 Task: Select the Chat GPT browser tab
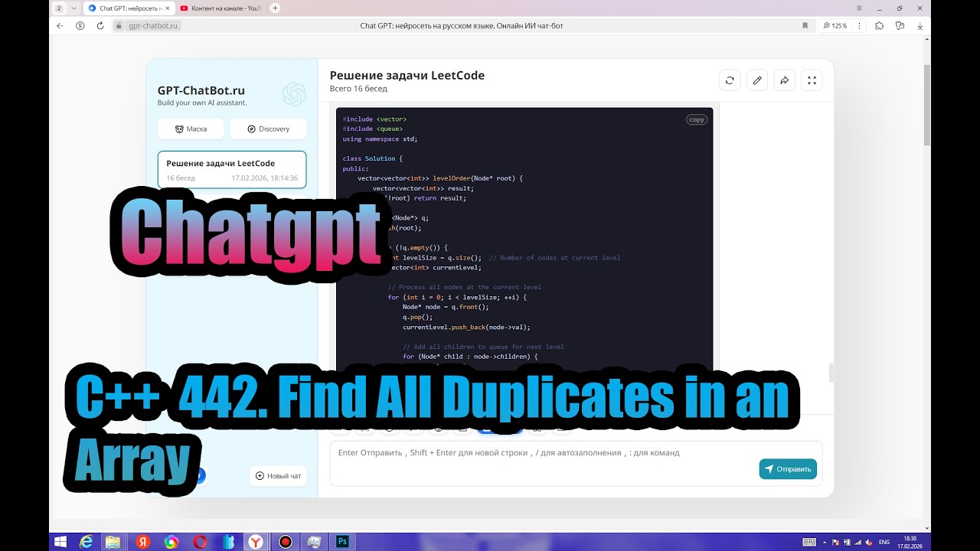[129, 8]
